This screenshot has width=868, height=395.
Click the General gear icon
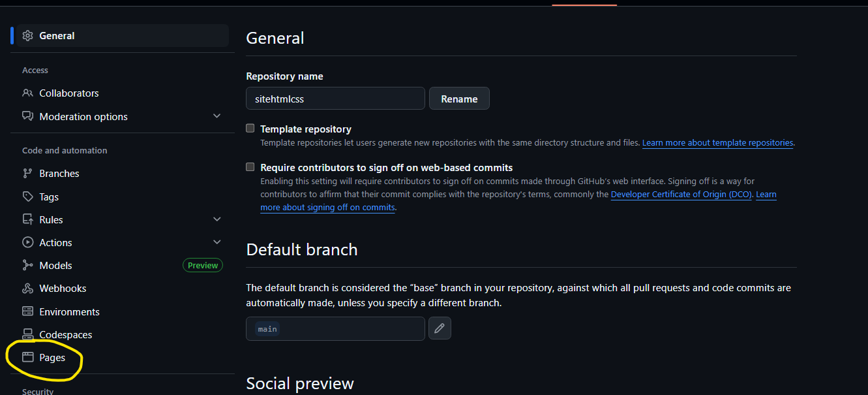click(x=27, y=36)
